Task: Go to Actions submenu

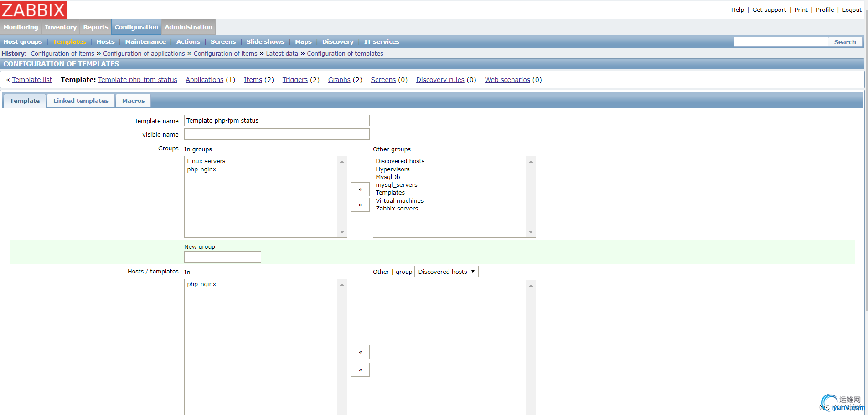Action: (188, 42)
